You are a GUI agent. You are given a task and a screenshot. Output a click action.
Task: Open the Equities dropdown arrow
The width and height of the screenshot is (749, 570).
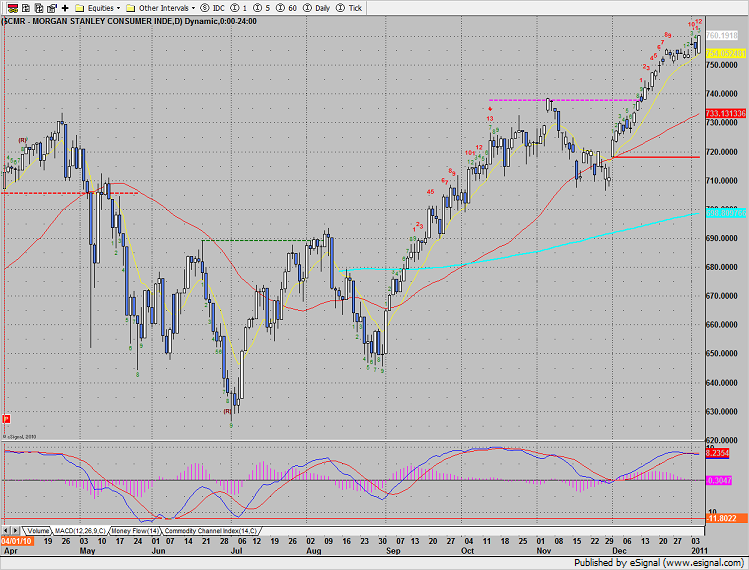tap(118, 8)
